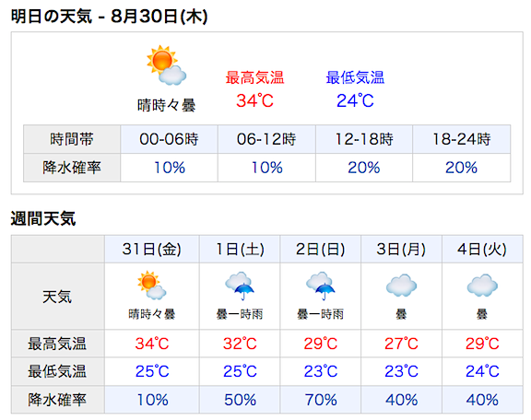Image resolution: width=531 pixels, height=420 pixels.
Task: Select the 1日(土) column header
Action: (x=240, y=249)
